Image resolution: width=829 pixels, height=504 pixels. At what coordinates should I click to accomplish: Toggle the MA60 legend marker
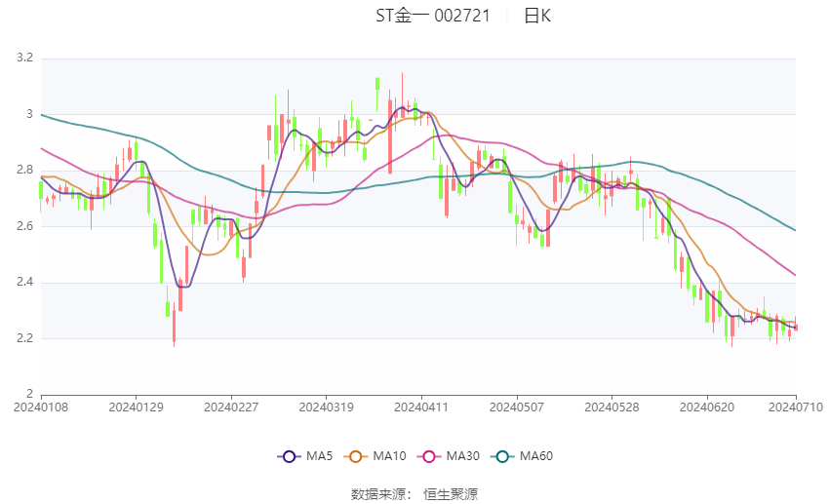[x=502, y=456]
